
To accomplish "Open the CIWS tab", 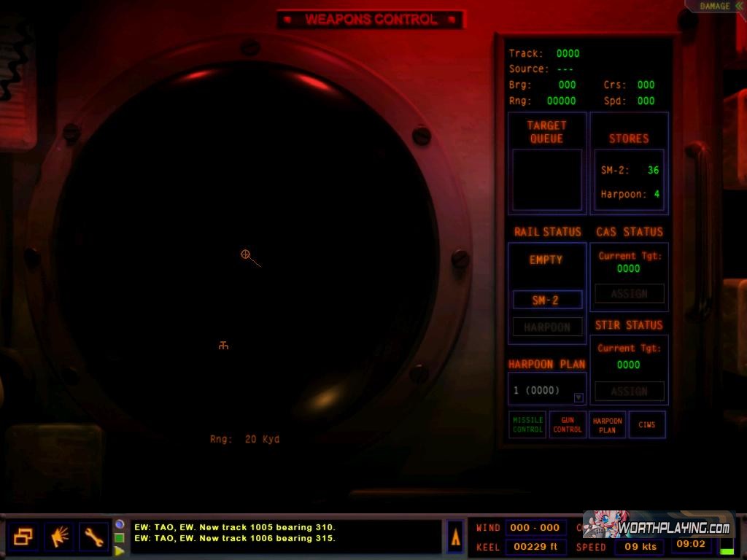I will pyautogui.click(x=647, y=425).
